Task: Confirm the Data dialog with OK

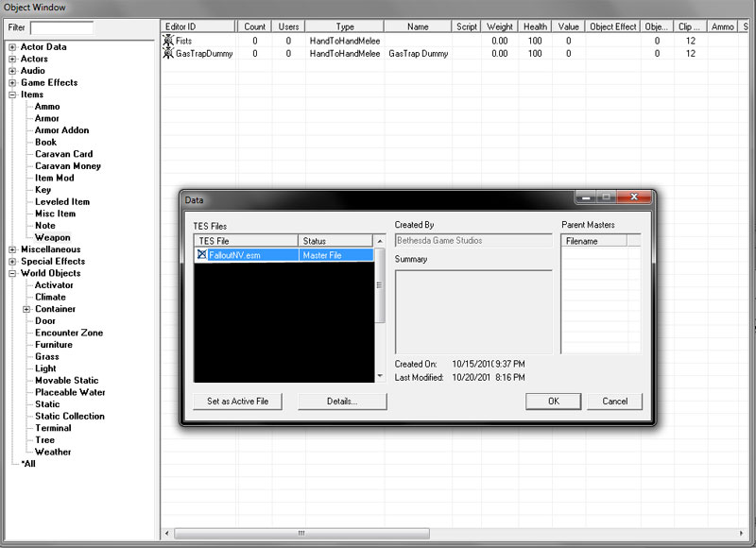Action: tap(554, 401)
